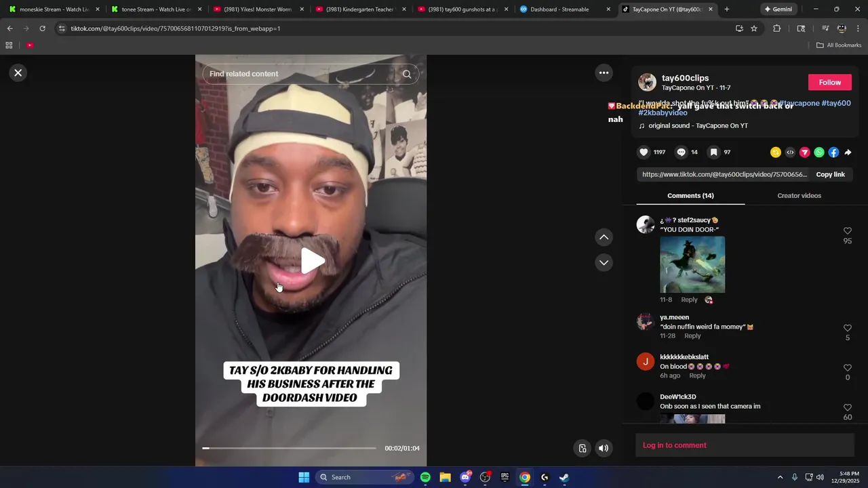Mute the video sound
868x488 pixels.
604,448
